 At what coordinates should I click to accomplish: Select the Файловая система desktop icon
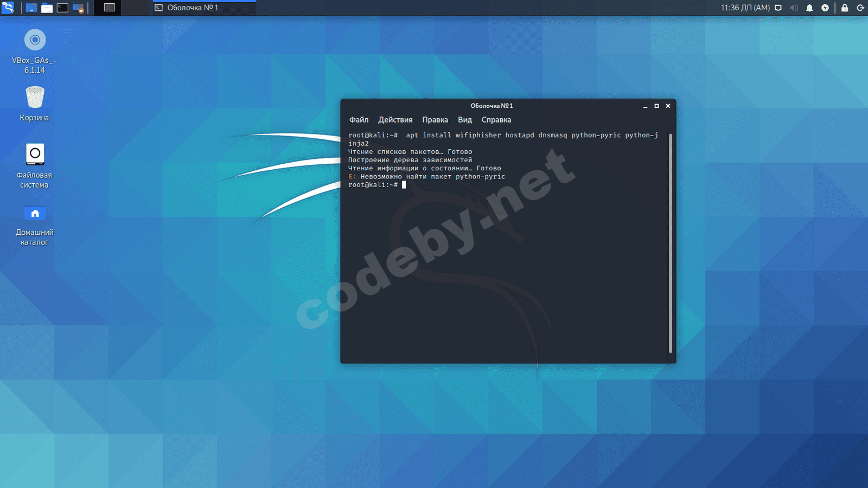pyautogui.click(x=35, y=166)
